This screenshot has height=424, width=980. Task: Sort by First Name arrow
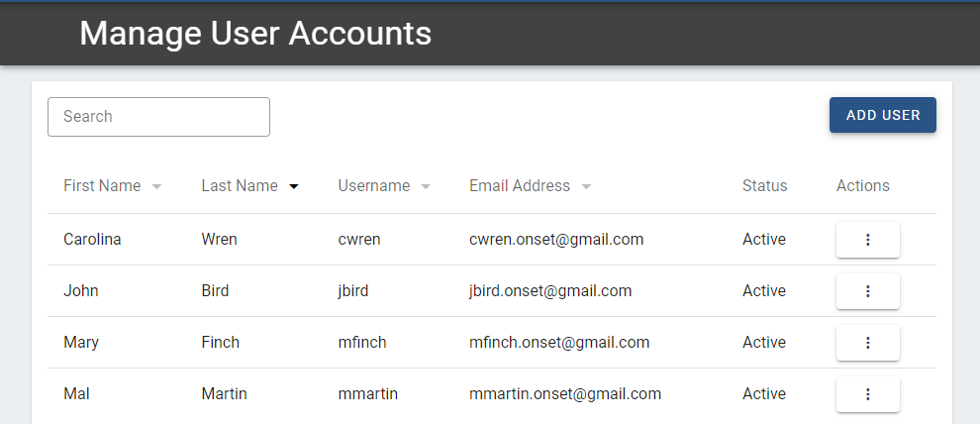tap(156, 186)
